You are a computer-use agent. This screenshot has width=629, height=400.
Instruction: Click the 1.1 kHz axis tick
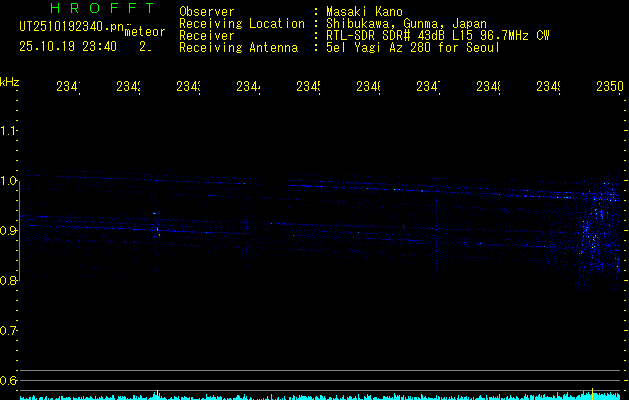point(9,131)
